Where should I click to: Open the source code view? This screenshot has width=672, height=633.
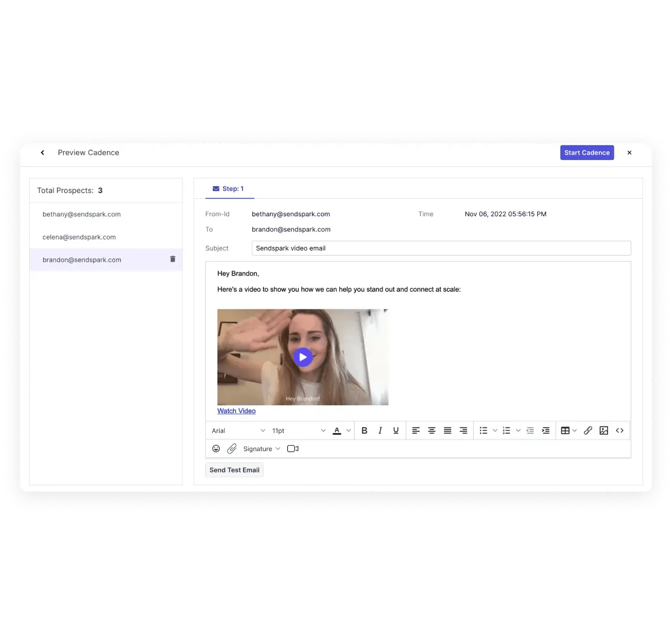click(x=620, y=430)
